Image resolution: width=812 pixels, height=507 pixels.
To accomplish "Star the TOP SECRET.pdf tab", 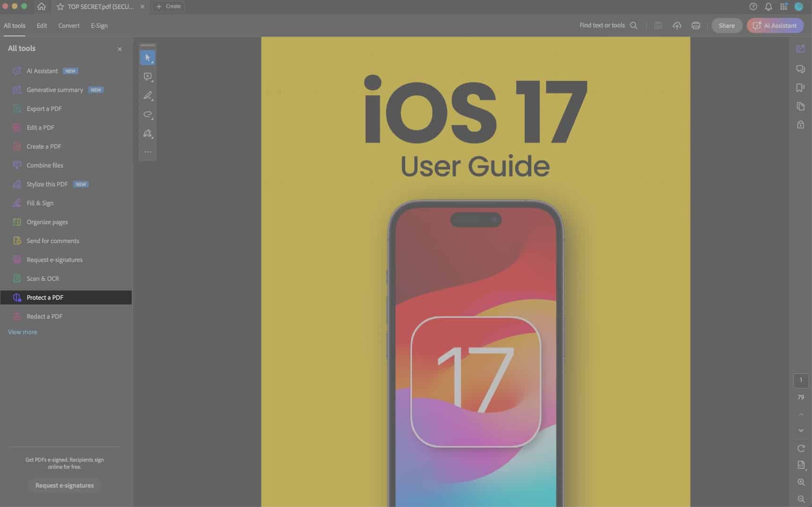I will pos(60,7).
